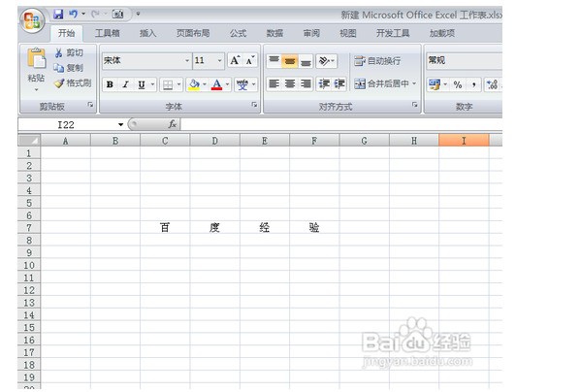The height and width of the screenshot is (392, 580).
Task: Increase the cell indent
Action: coord(339,84)
